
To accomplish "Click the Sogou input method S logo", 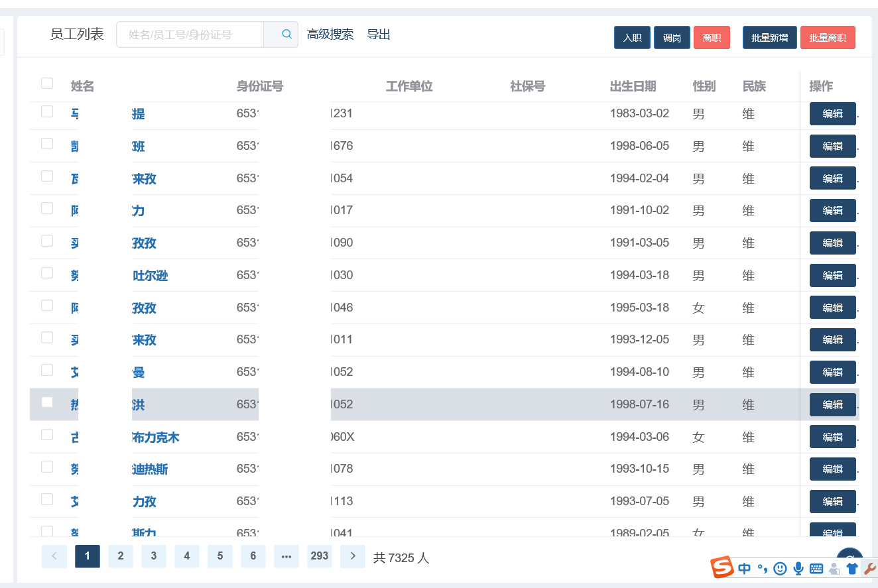I will tap(722, 567).
